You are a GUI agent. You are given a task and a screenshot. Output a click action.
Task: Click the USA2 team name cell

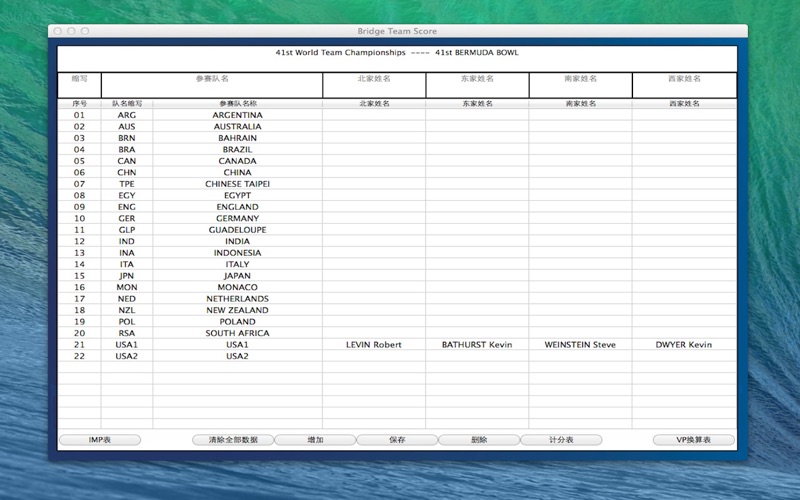237,356
